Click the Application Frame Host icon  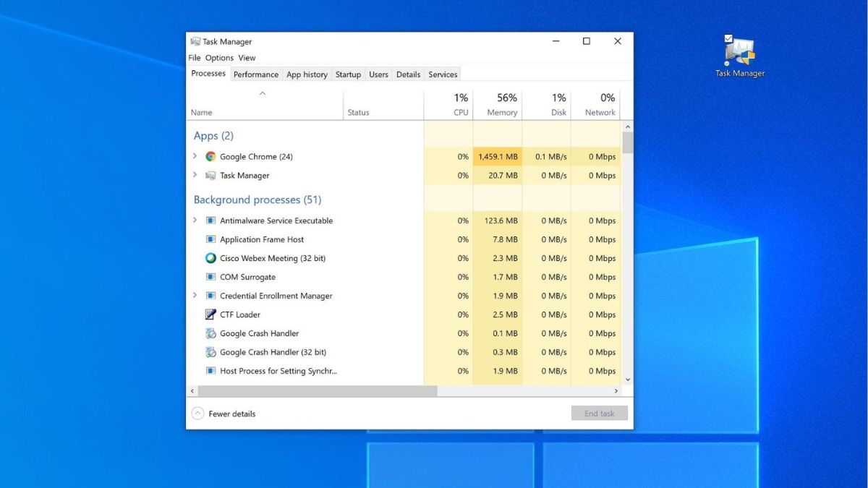point(210,239)
